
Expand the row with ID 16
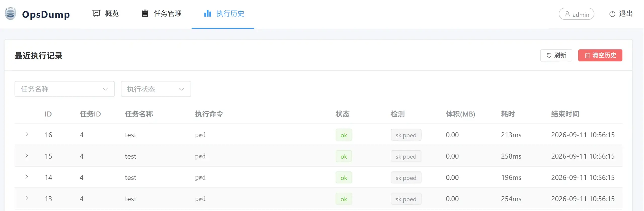pos(26,135)
